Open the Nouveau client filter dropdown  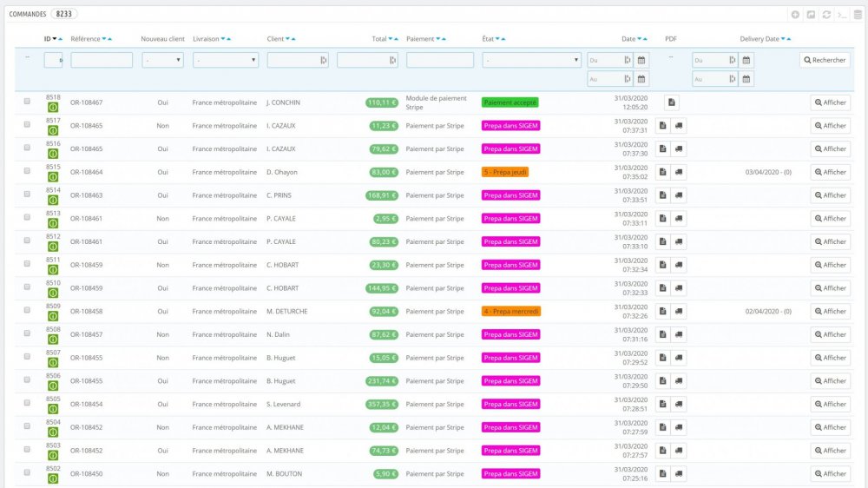tap(162, 61)
